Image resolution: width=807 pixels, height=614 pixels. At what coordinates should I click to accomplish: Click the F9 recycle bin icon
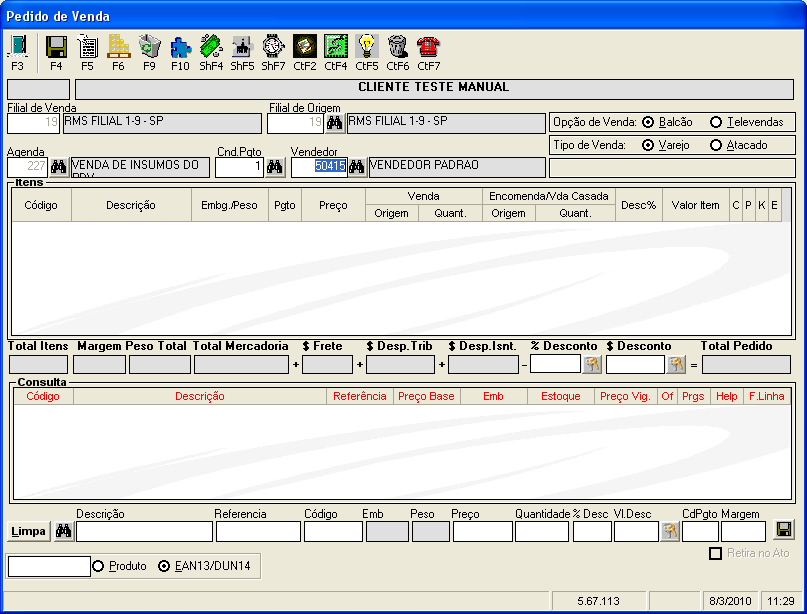click(149, 47)
